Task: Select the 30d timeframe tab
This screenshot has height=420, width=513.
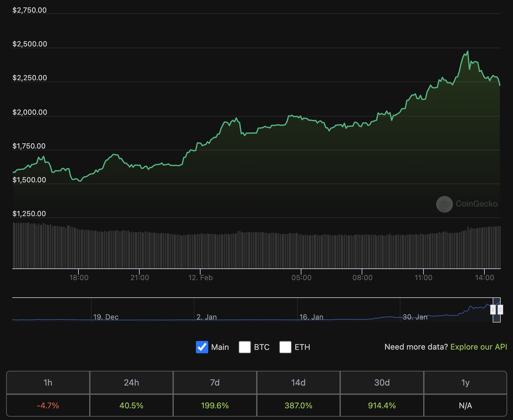Action: point(382,382)
